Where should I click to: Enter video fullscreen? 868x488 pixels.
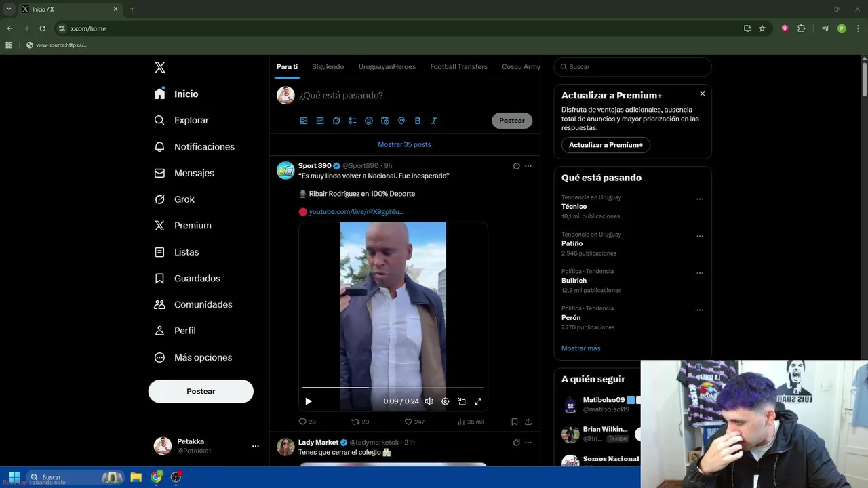point(478,401)
